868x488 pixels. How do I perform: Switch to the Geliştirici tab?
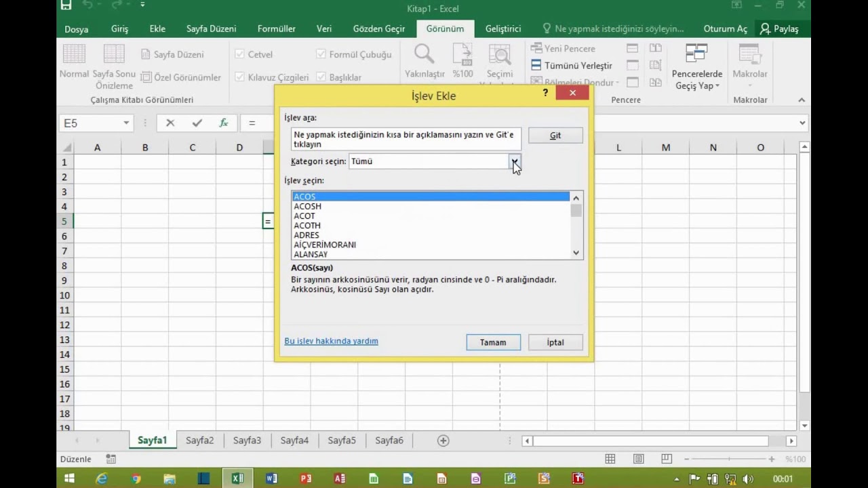pyautogui.click(x=503, y=29)
